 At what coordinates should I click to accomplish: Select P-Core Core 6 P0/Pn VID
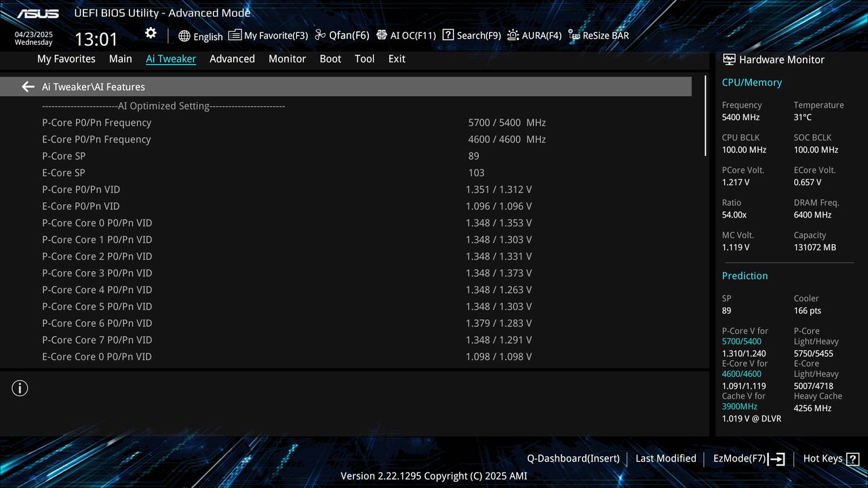(346, 323)
